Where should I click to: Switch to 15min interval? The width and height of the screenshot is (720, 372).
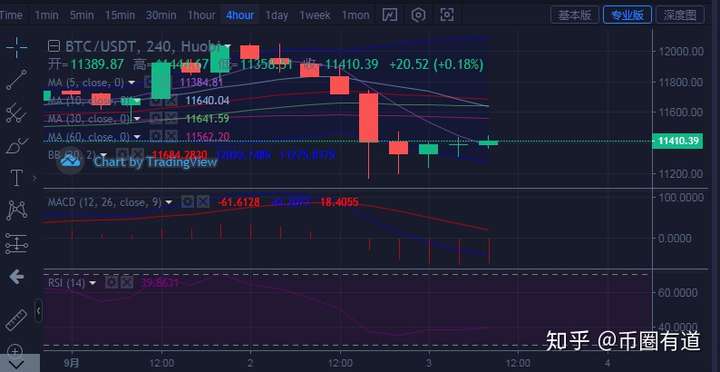(x=120, y=16)
